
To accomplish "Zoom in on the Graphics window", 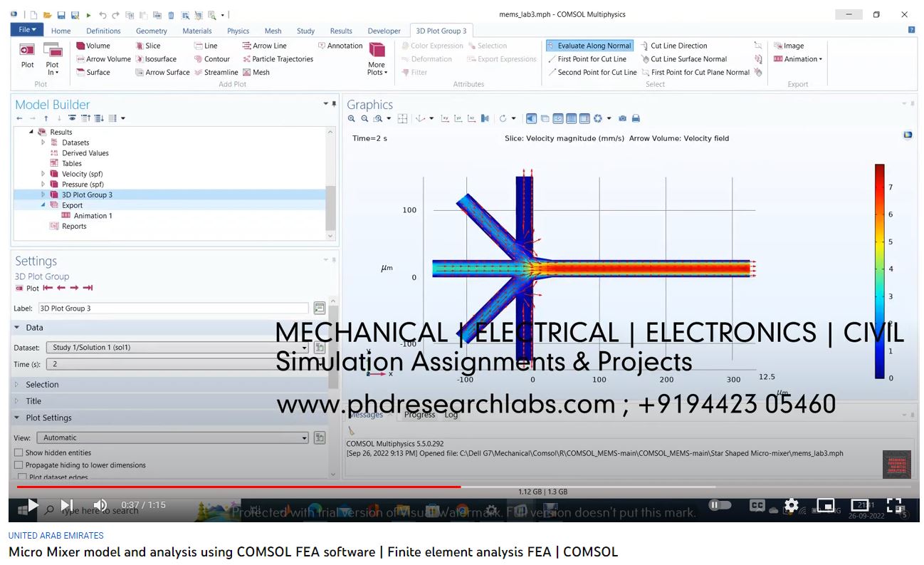I will pyautogui.click(x=352, y=119).
